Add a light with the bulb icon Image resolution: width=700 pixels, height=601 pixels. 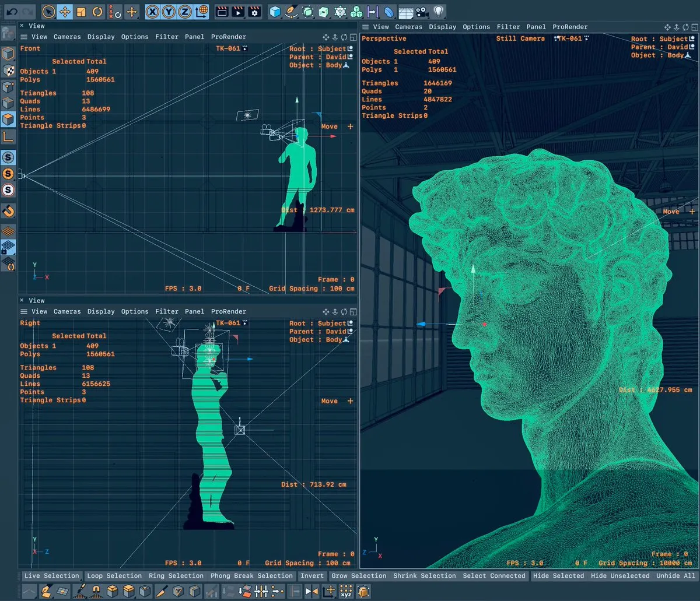click(439, 11)
